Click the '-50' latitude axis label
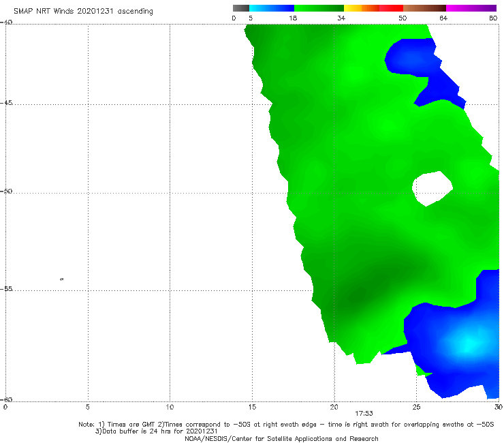Viewport: 504px width, 443px height. click(6, 191)
